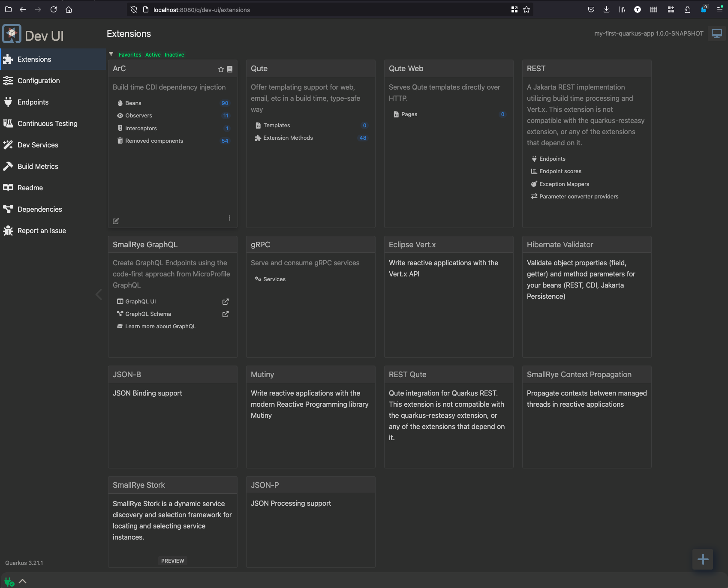The width and height of the screenshot is (728, 588).
Task: Mark ArC as favorite with the star
Action: point(221,69)
